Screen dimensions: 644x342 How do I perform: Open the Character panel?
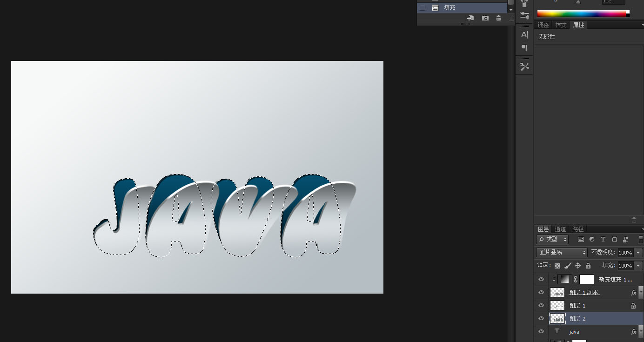coord(524,34)
